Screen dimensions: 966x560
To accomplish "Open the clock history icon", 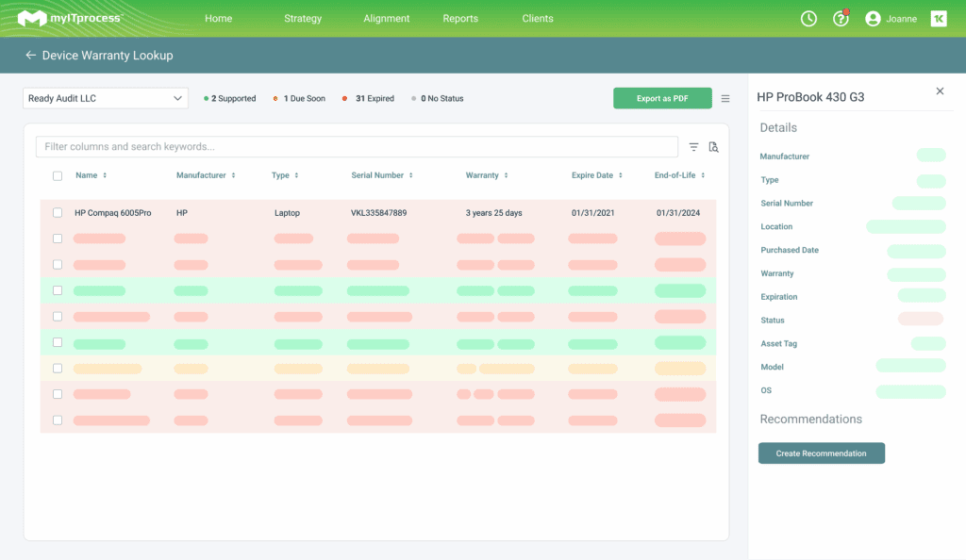I will click(x=808, y=19).
